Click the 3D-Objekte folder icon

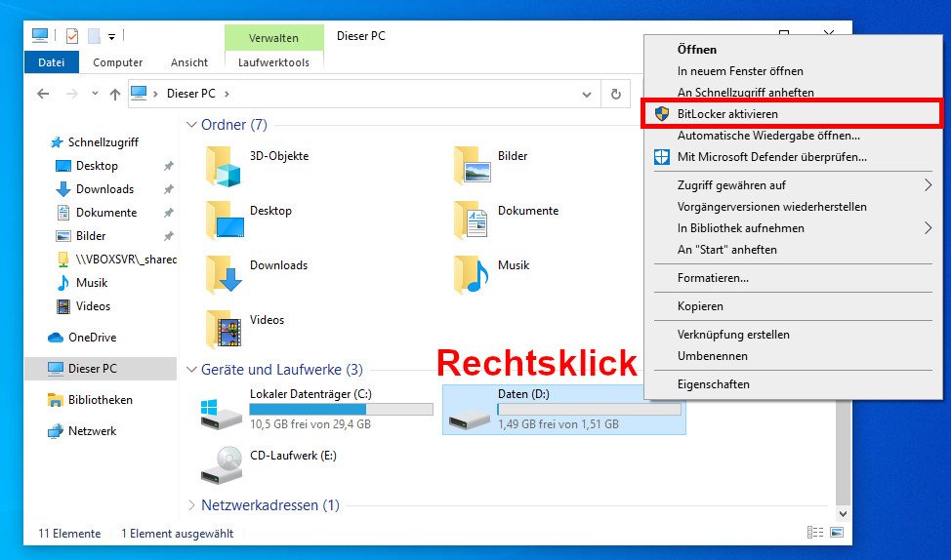point(224,166)
